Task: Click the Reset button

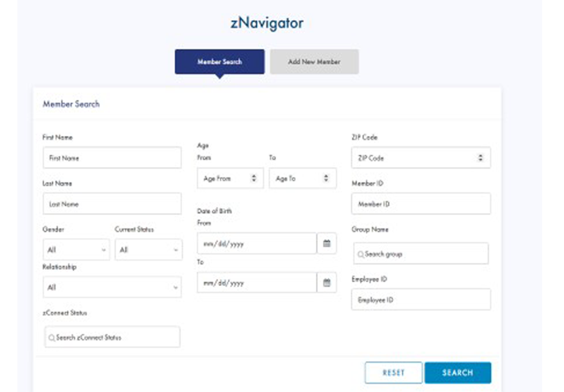Action: [x=393, y=373]
